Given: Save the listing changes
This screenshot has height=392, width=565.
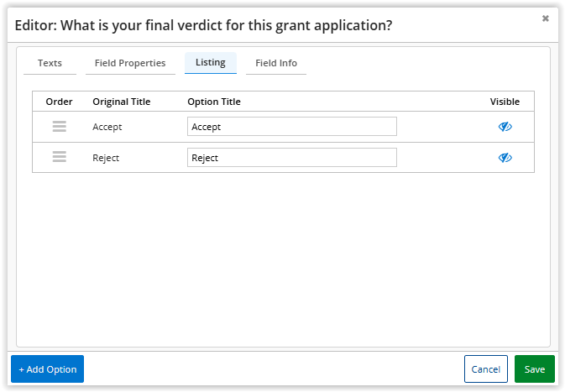Looking at the screenshot, I should (x=535, y=369).
